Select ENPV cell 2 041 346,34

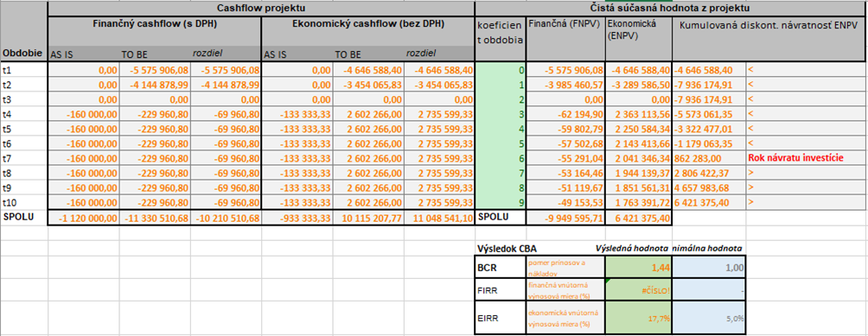pos(638,158)
